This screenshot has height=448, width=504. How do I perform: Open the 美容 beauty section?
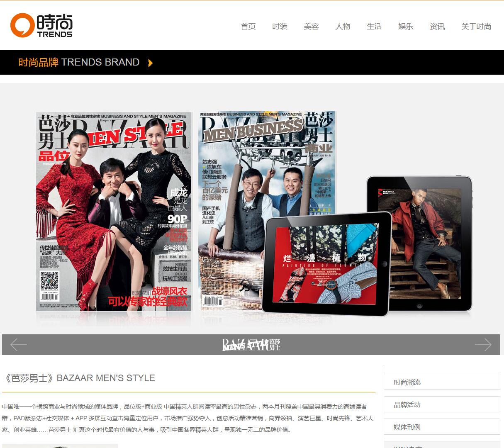point(311,27)
